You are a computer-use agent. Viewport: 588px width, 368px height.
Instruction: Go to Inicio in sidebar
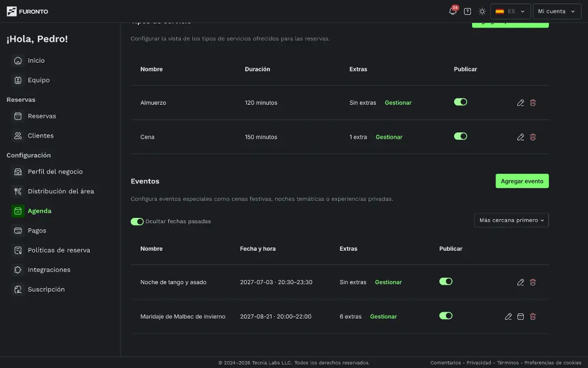[36, 60]
